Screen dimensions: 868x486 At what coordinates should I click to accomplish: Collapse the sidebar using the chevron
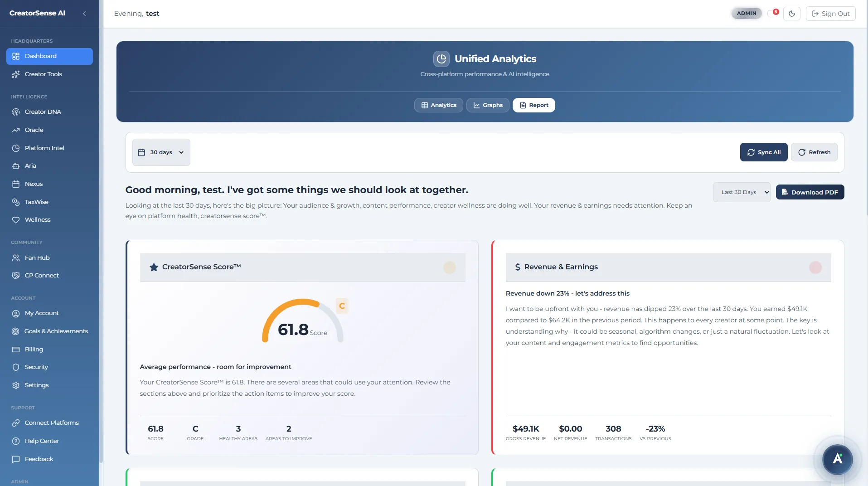pyautogui.click(x=84, y=13)
